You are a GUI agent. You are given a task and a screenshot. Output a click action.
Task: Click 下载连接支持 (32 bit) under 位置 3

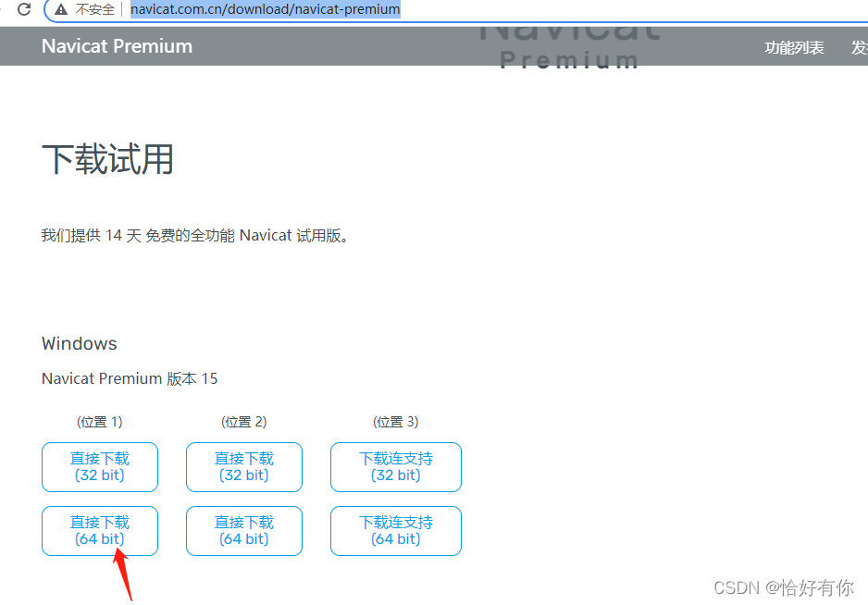point(395,466)
